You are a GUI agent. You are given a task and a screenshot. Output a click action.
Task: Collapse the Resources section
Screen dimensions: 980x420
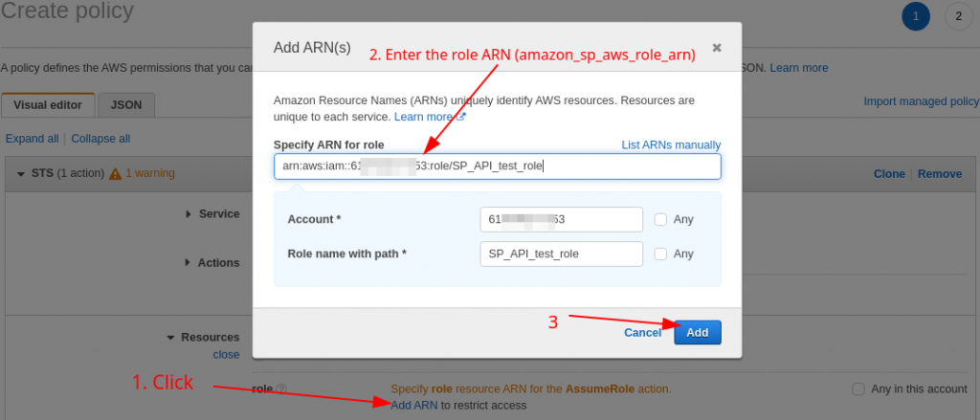[x=170, y=338]
